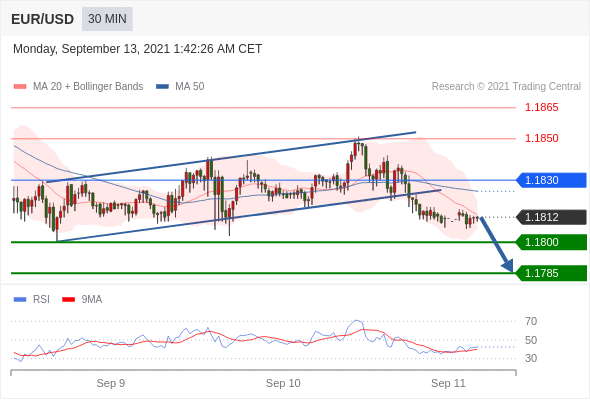The height and width of the screenshot is (400, 590).
Task: Click the RSI 30 level label
Action: (x=531, y=358)
